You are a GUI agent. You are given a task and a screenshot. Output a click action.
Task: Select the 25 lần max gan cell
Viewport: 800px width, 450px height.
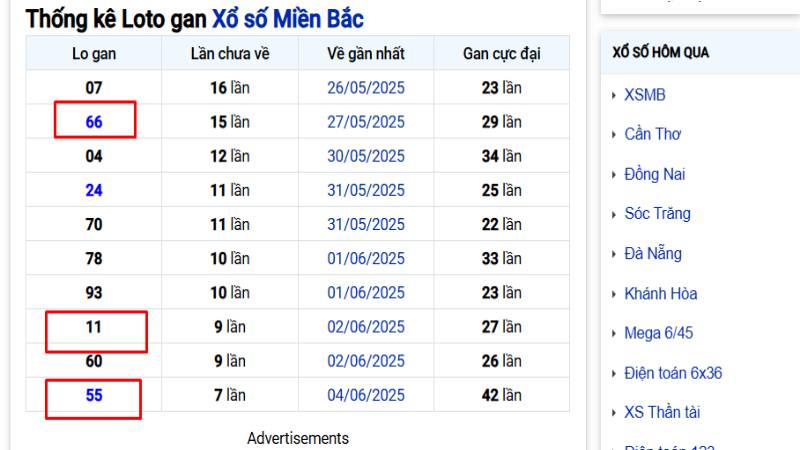coord(502,190)
